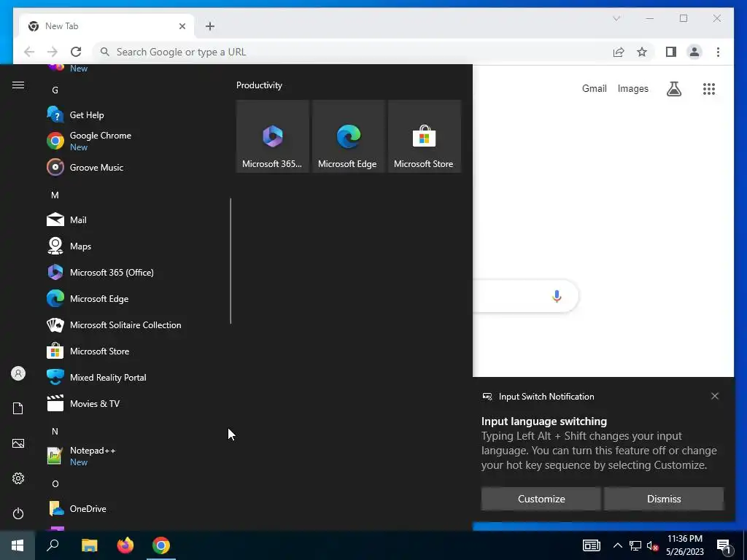747x560 pixels.
Task: Open Pictures from the Start sidebar
Action: (x=18, y=443)
